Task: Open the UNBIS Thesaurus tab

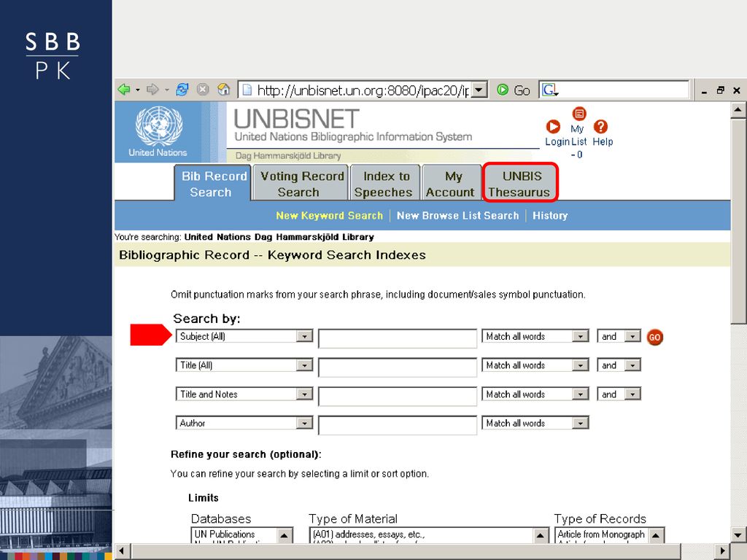Action: click(519, 183)
